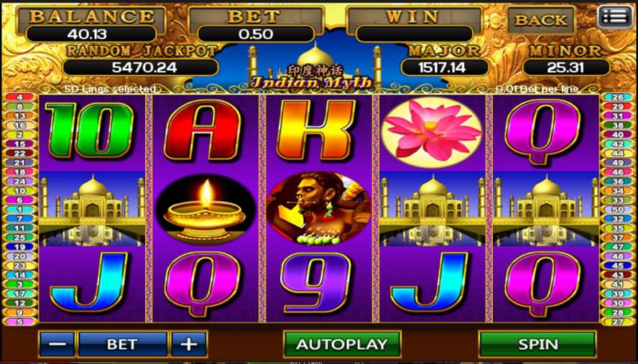Start AUTOPLAY mode
This screenshot has width=638, height=364.
342,344
